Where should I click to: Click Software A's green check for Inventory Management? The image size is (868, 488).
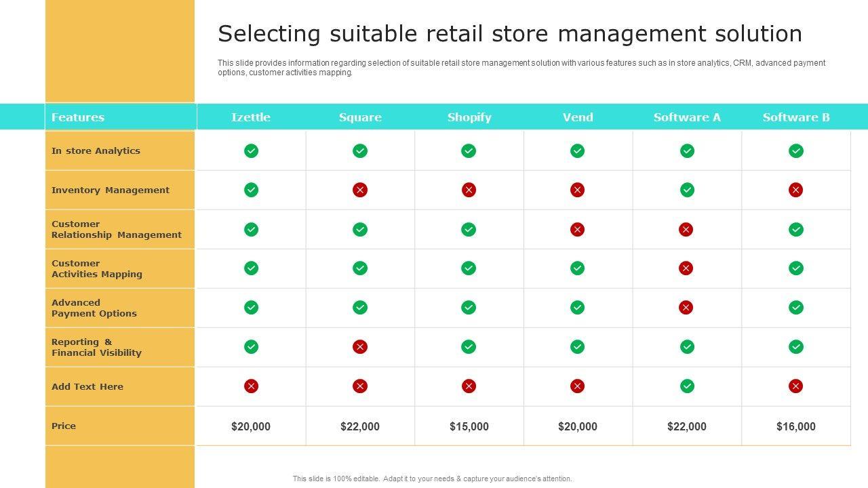(687, 190)
